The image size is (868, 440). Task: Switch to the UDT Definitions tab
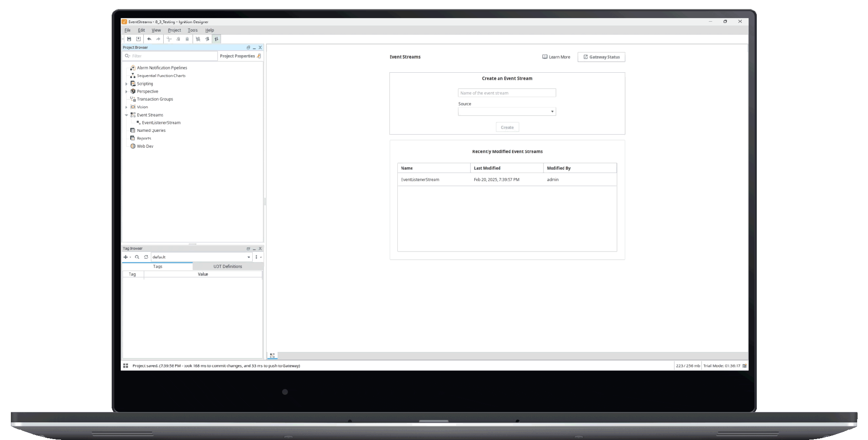tap(227, 267)
